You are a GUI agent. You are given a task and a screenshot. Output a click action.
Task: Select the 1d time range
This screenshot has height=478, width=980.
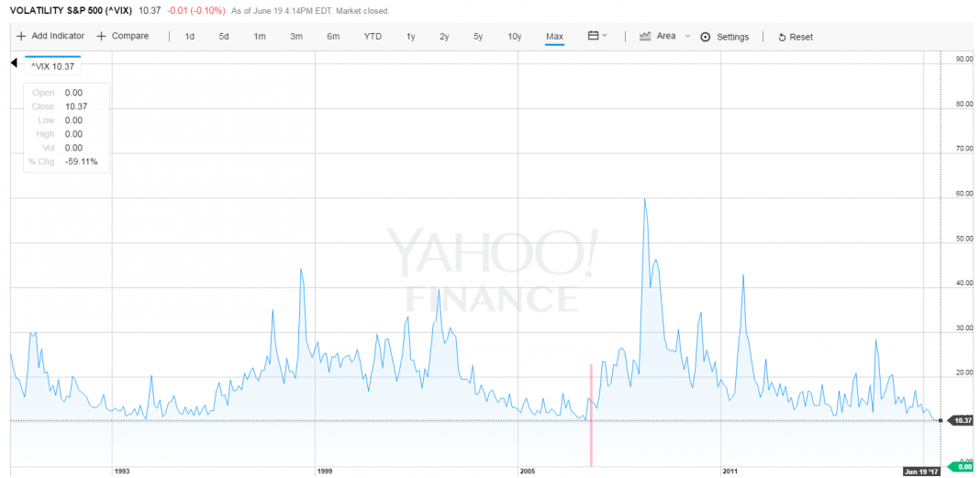(x=189, y=37)
